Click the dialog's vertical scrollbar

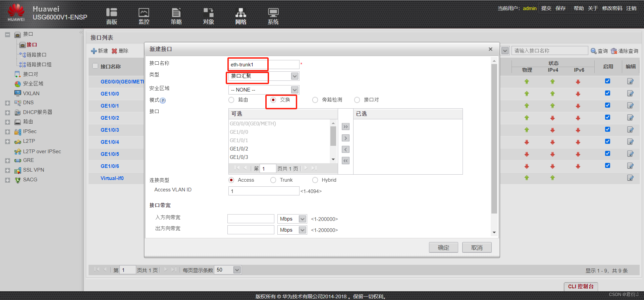494,138
